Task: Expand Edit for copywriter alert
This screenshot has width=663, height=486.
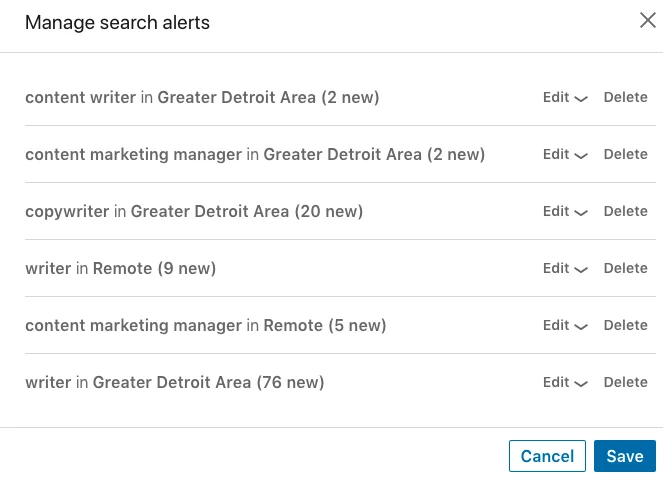Action: pos(565,211)
